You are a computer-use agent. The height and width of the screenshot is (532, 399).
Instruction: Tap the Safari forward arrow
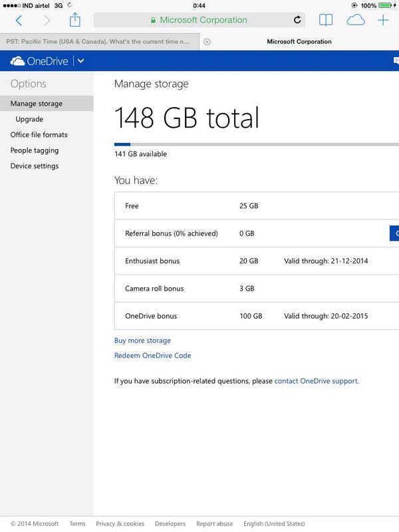(x=47, y=21)
